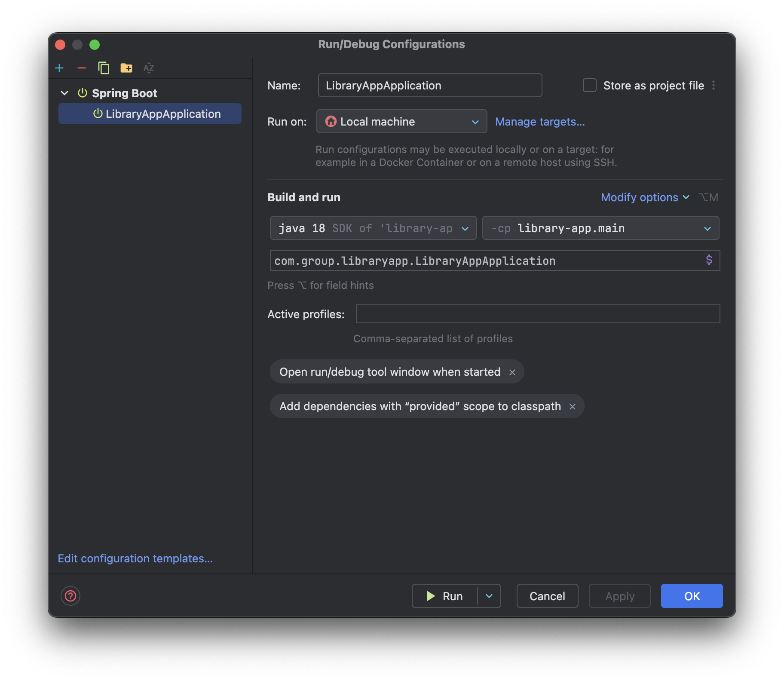Open the java 18 SDK dropdown

coord(373,228)
